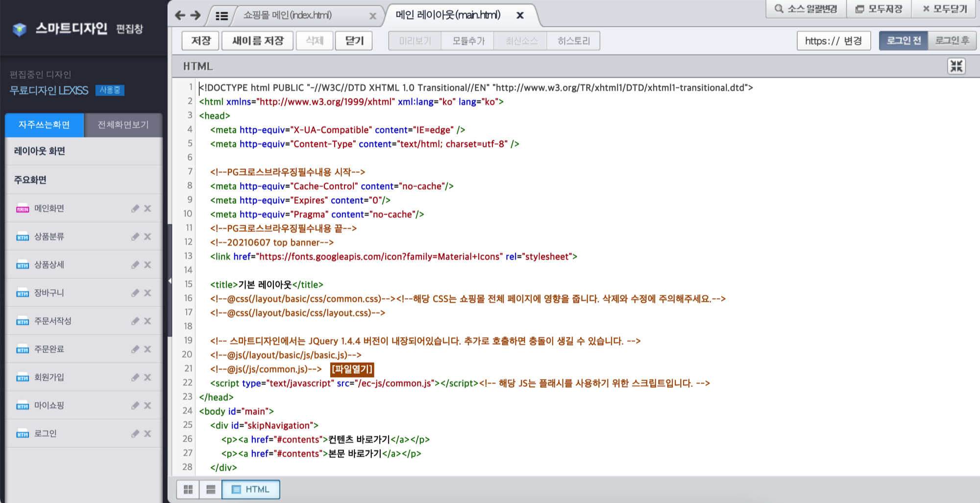Click the 모듈추가 toolbar item
This screenshot has height=503, width=980.
468,41
